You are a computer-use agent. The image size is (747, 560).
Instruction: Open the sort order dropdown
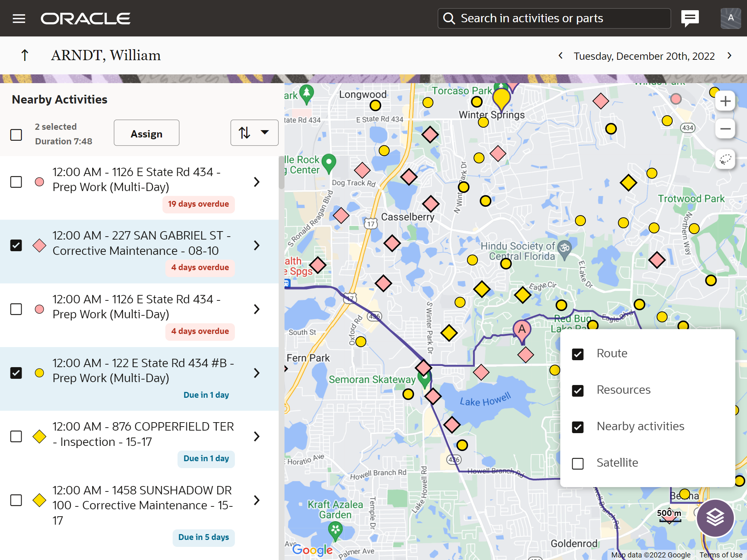pos(254,133)
